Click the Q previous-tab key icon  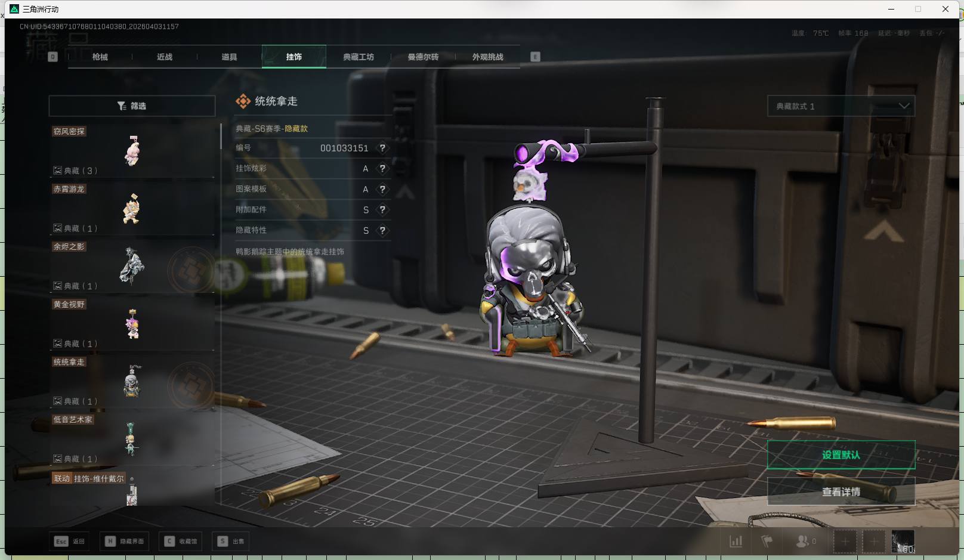[52, 57]
